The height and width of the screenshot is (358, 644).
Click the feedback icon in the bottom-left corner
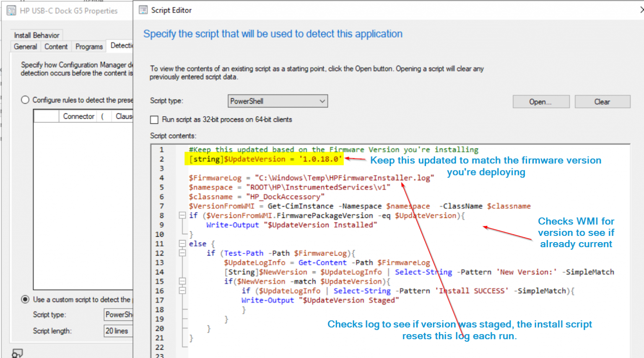point(17,353)
